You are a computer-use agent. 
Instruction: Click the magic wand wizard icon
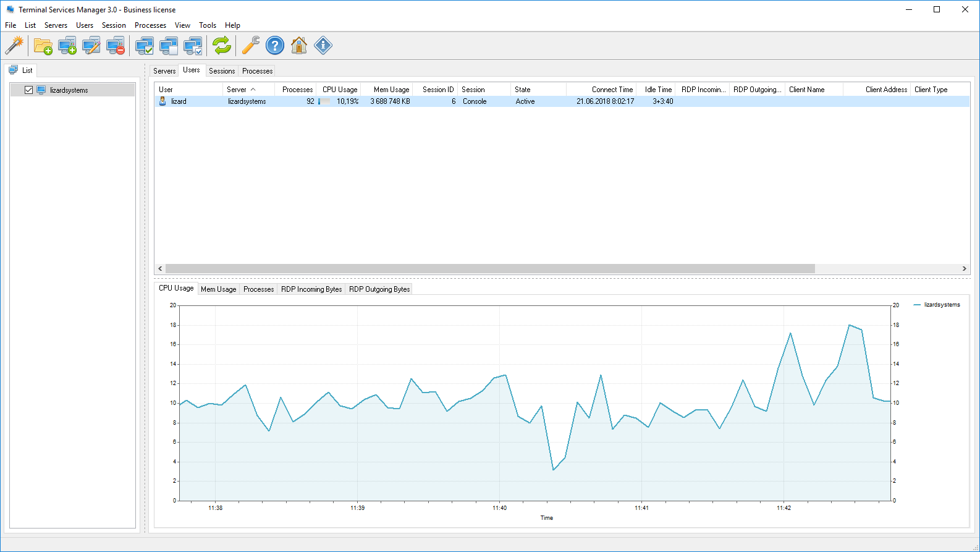14,45
